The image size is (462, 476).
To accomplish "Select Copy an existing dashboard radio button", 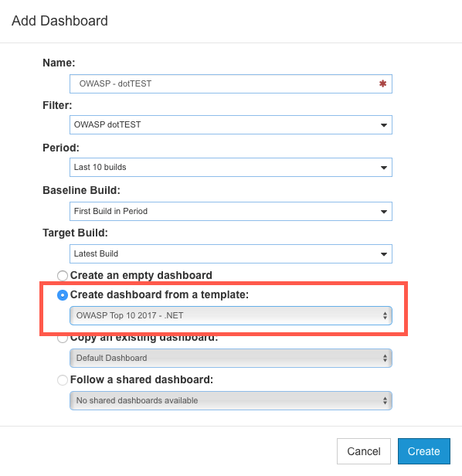I will click(63, 338).
